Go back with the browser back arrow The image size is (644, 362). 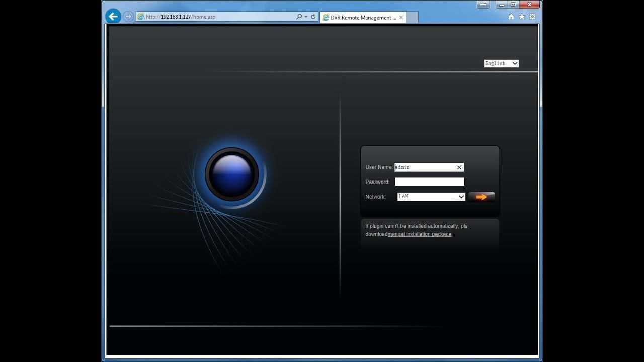click(x=113, y=17)
